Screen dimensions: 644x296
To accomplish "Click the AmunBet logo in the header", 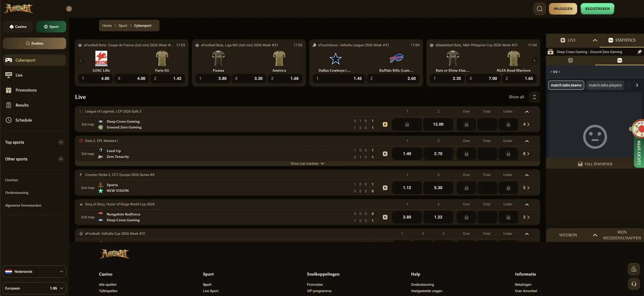I will pyautogui.click(x=18, y=8).
